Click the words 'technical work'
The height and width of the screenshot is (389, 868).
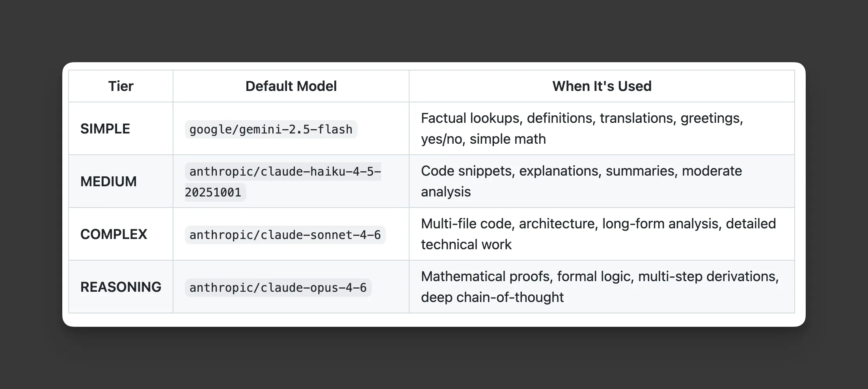(466, 245)
